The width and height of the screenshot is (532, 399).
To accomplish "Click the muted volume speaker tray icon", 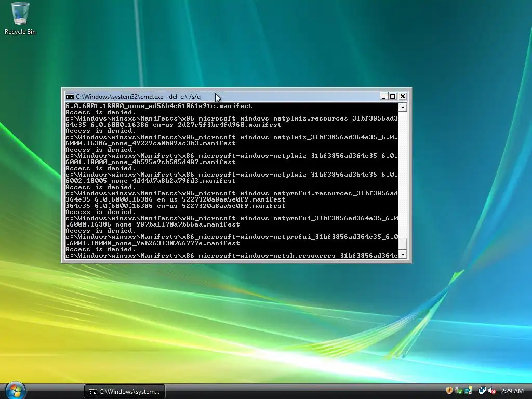I will pyautogui.click(x=491, y=391).
